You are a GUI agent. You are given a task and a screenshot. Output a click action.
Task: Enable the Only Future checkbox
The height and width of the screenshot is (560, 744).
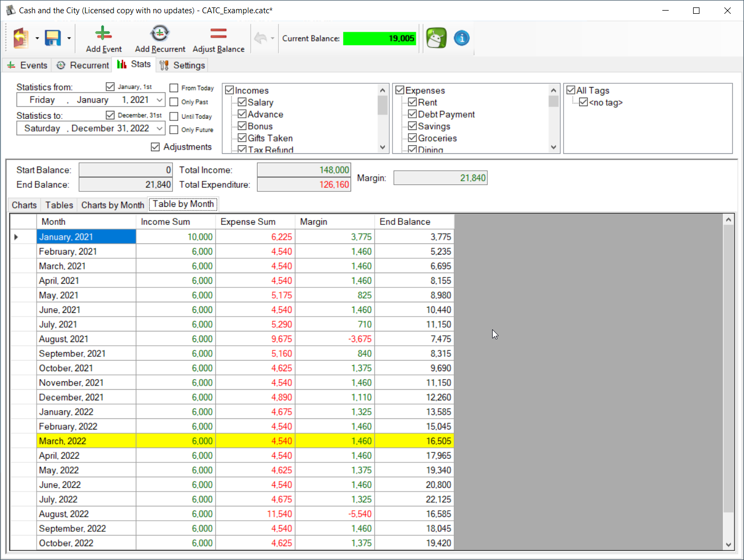click(x=174, y=130)
